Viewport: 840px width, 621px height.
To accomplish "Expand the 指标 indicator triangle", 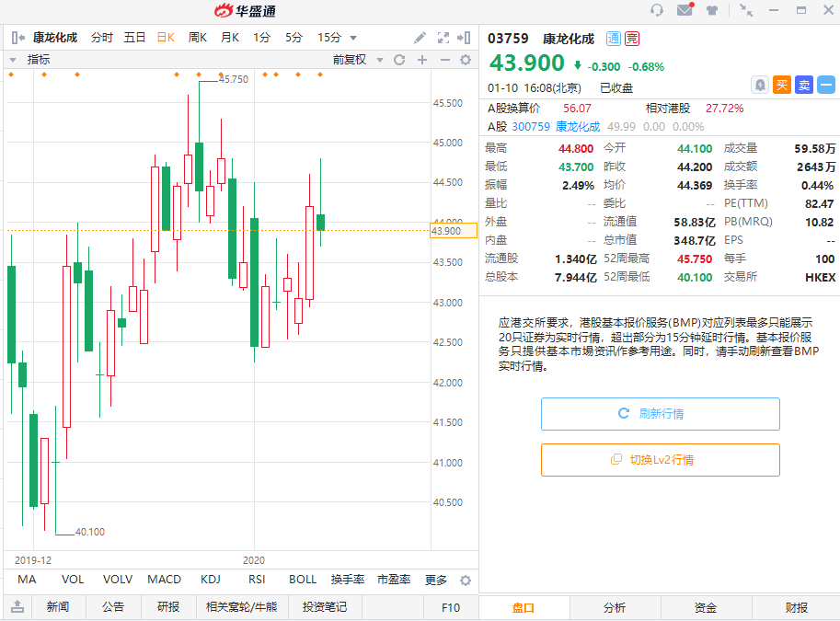I will click(x=13, y=60).
